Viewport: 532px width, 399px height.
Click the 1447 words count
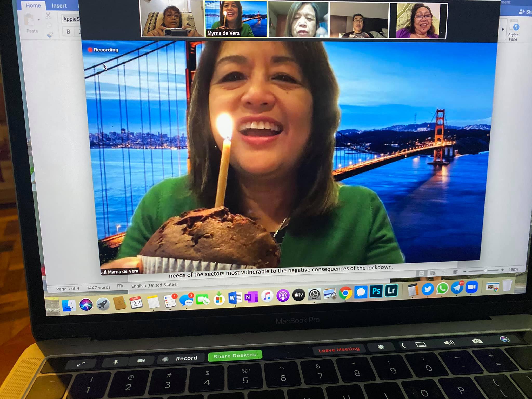tap(98, 287)
